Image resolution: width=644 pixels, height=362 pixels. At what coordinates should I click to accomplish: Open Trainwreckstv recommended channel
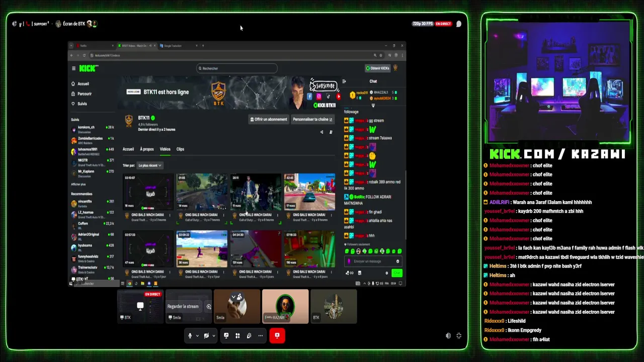[93, 269]
